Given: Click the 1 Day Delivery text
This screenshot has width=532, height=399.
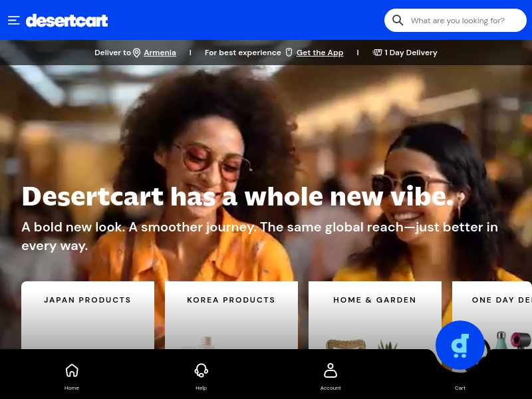Looking at the screenshot, I should click(x=411, y=53).
